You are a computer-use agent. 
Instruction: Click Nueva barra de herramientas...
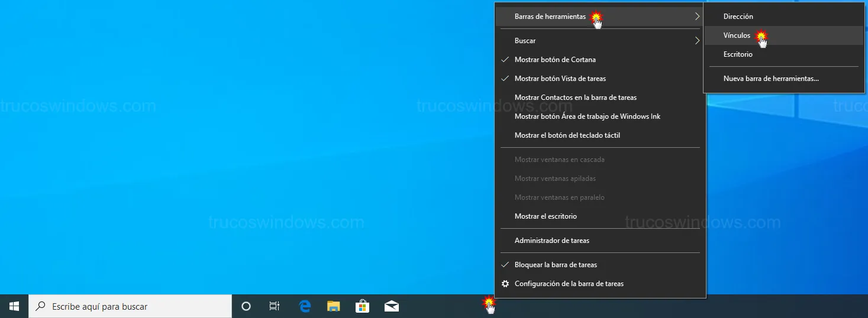click(770, 79)
